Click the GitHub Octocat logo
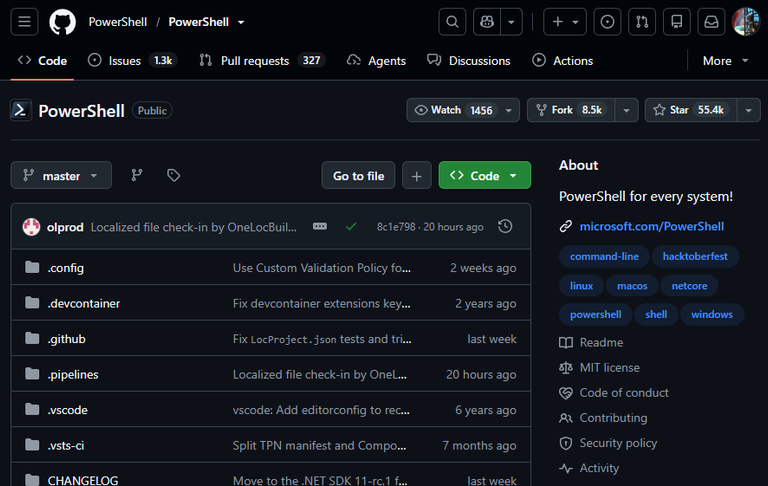The height and width of the screenshot is (486, 768). (x=63, y=22)
